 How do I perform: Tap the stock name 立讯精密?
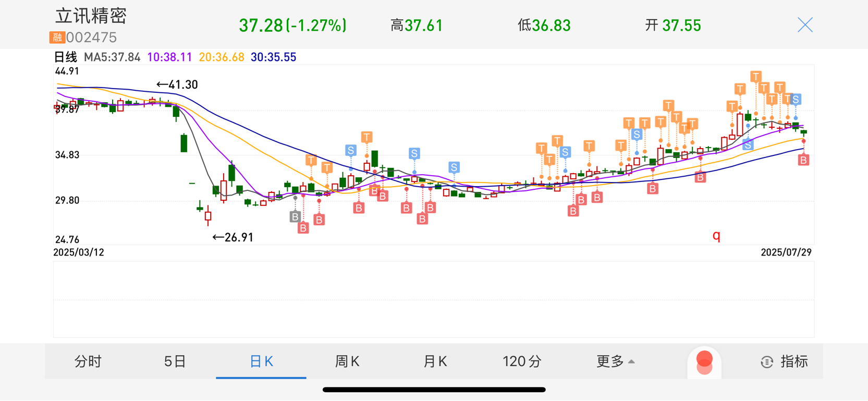pos(91,16)
